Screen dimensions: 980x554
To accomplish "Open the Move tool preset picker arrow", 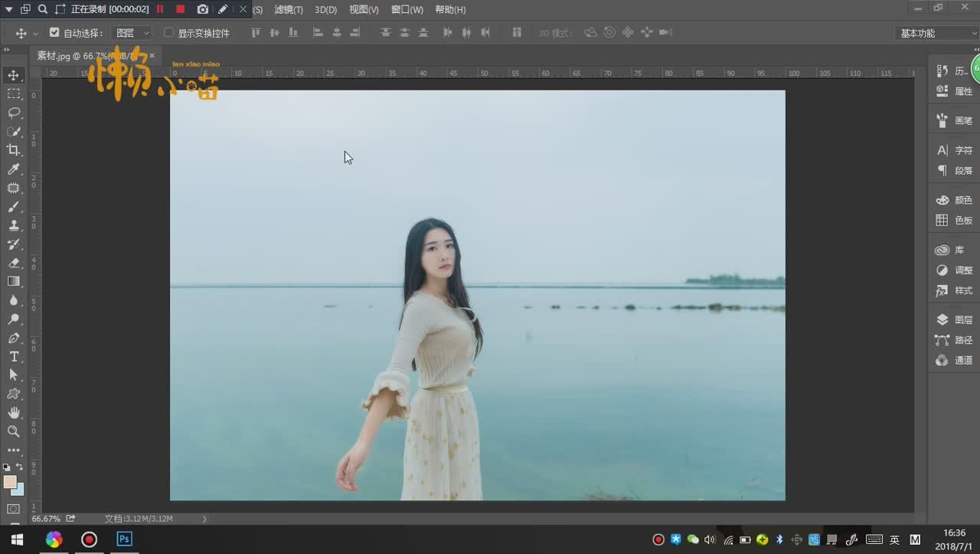I will pyautogui.click(x=35, y=34).
